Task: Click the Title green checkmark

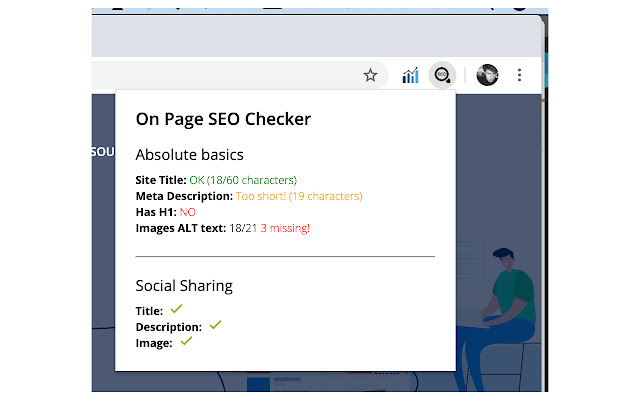Action: [x=177, y=310]
